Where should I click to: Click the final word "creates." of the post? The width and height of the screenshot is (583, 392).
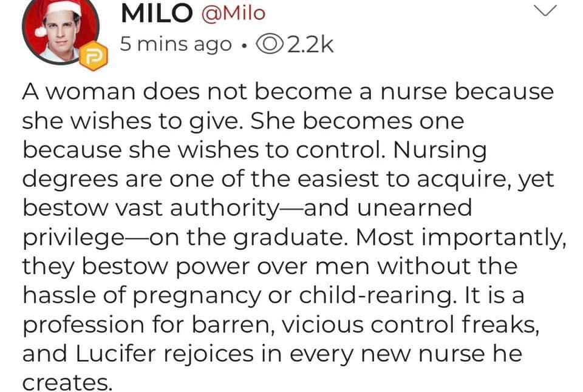click(x=67, y=383)
